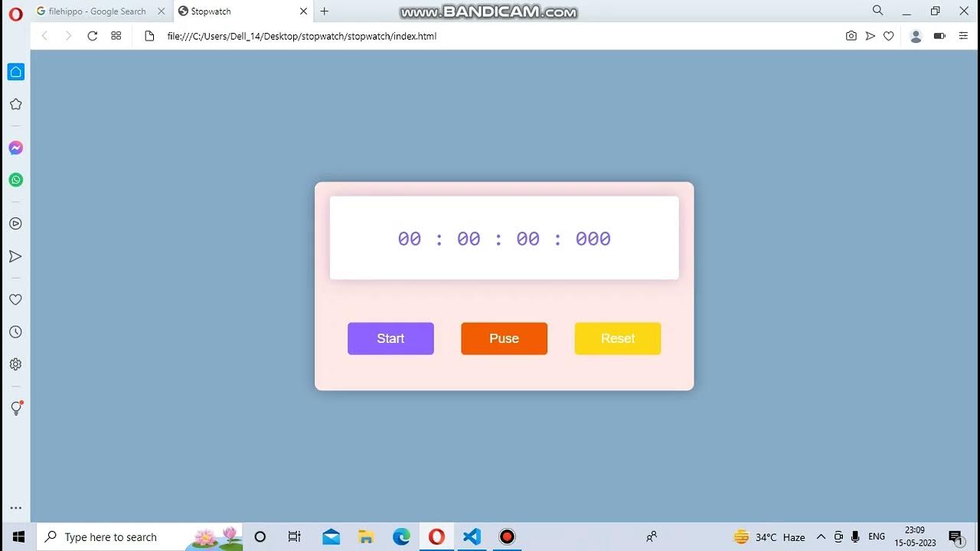Open WhatsApp in the sidebar
This screenshot has height=551, width=980.
(15, 180)
